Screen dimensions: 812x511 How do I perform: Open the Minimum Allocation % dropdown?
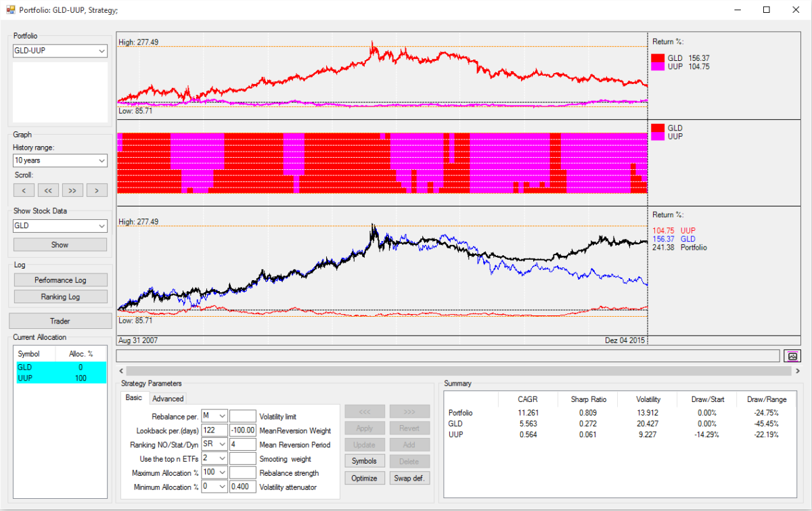point(215,487)
